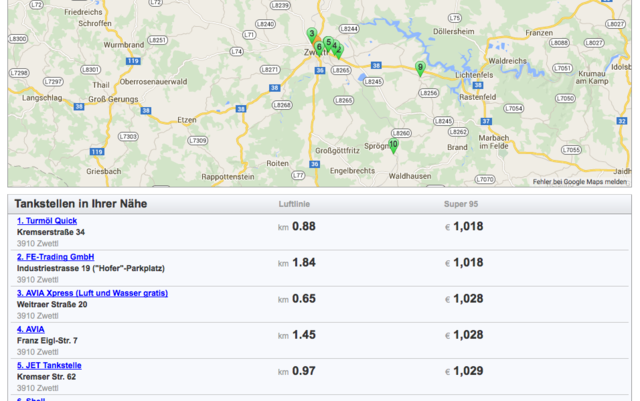
Task: Click Großgöttfritz on the map
Action: coord(337,151)
